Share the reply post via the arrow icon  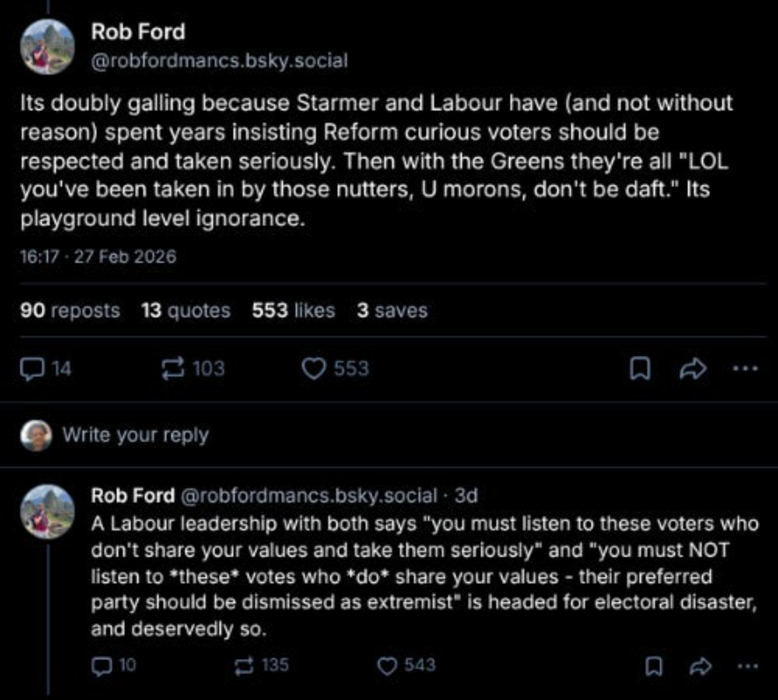coord(701,667)
